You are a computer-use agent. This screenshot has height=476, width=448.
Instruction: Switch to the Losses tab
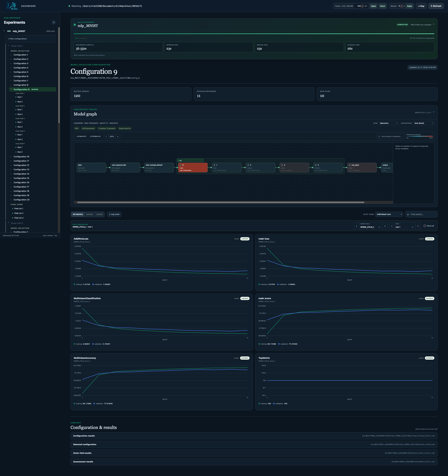99,214
